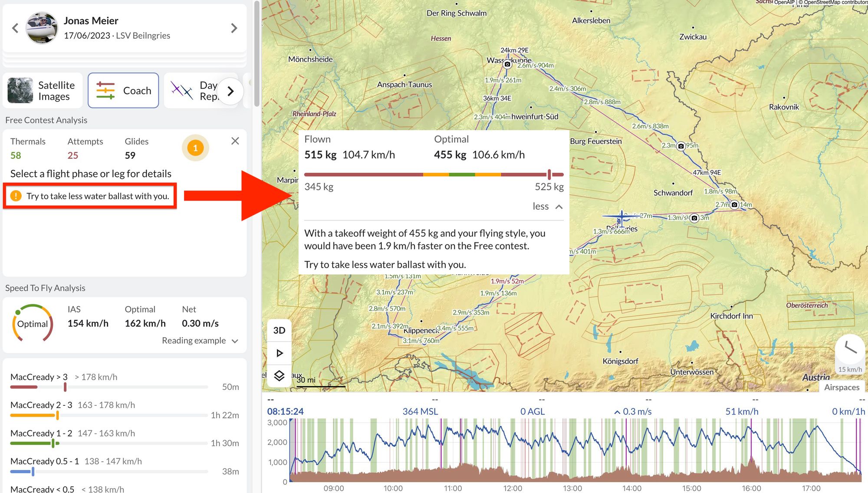Open the Airspaces map option

pos(842,387)
